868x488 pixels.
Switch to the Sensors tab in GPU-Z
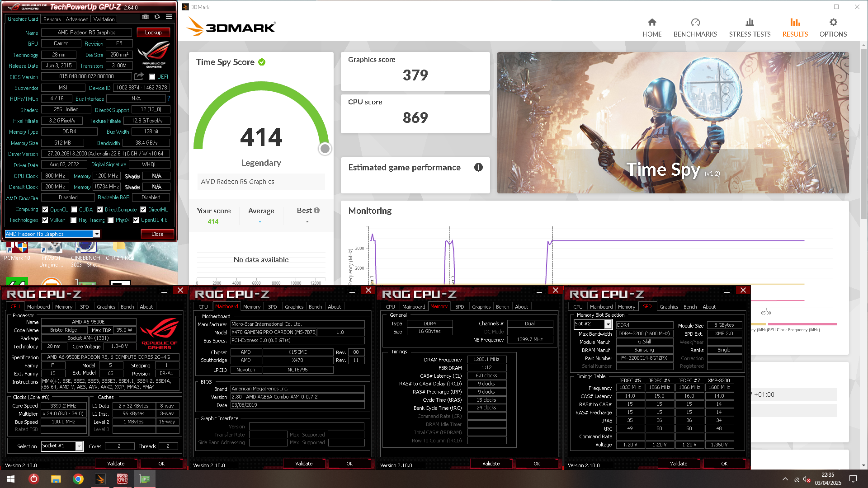(52, 19)
